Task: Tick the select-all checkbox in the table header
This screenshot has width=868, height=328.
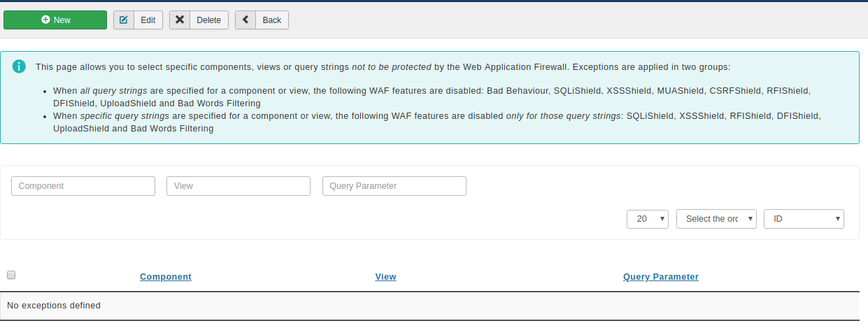Action: click(x=11, y=276)
